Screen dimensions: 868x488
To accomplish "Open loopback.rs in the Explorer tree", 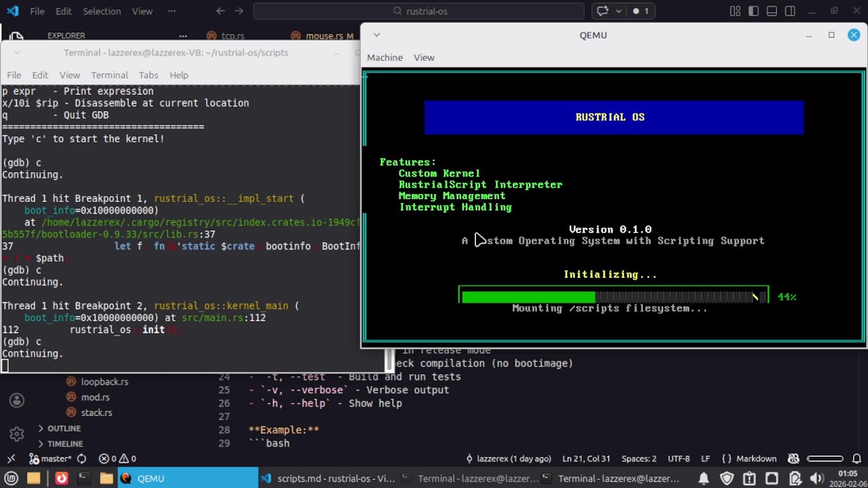I will click(104, 382).
